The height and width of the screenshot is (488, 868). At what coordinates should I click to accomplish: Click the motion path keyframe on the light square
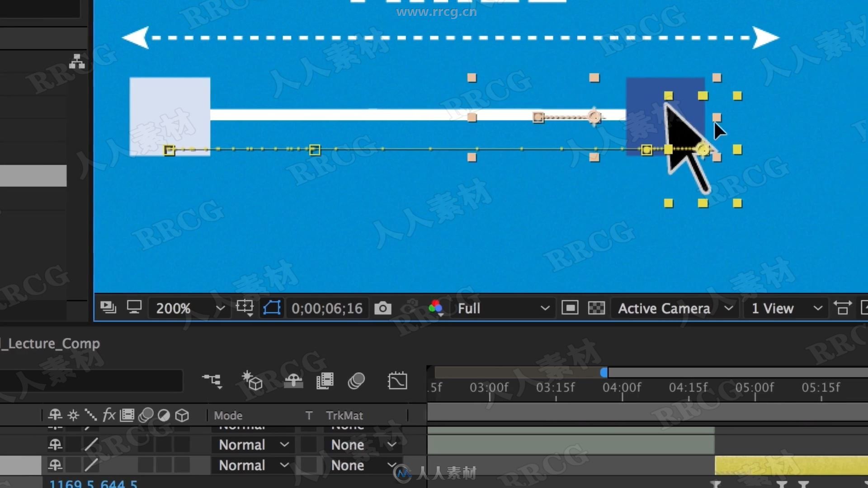coord(169,150)
